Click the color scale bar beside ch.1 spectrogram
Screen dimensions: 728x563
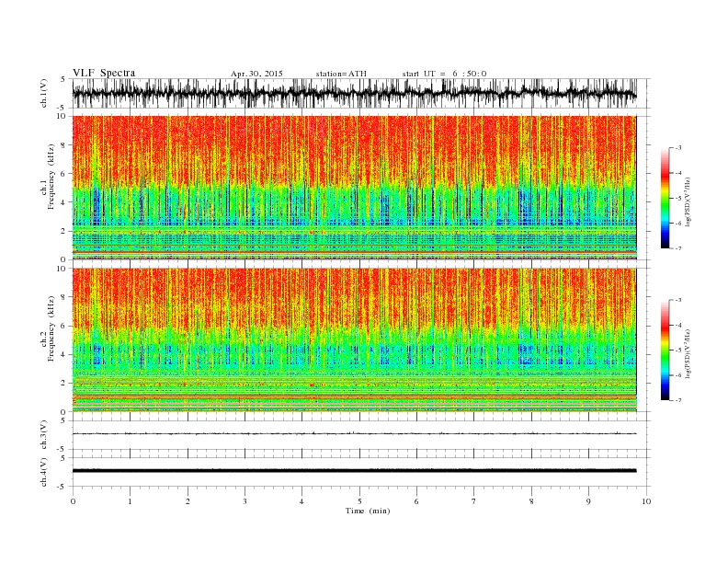[665, 199]
